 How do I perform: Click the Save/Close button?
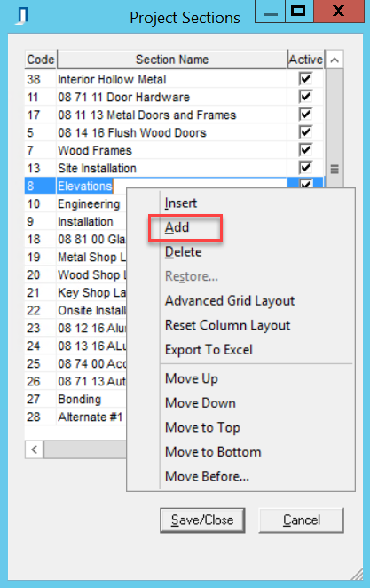pos(202,520)
